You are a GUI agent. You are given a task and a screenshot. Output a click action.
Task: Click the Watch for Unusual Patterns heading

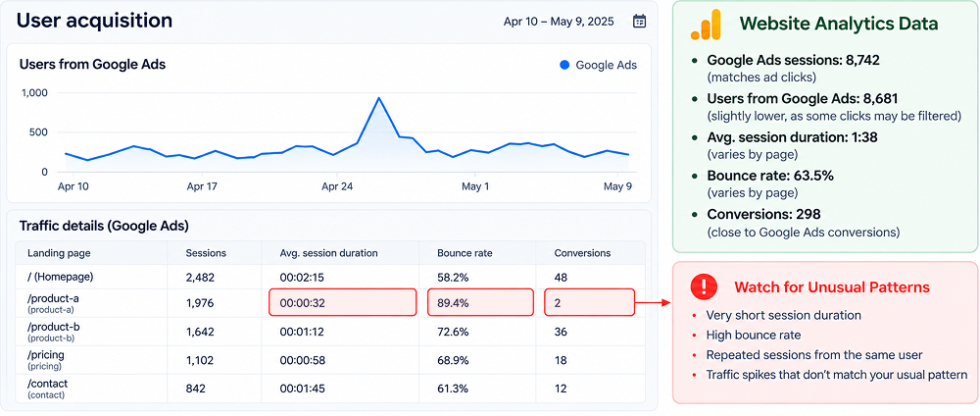(832, 287)
